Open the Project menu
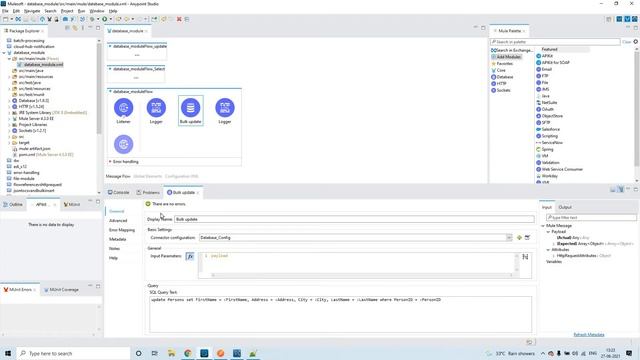The width and height of the screenshot is (640, 360). click(67, 11)
